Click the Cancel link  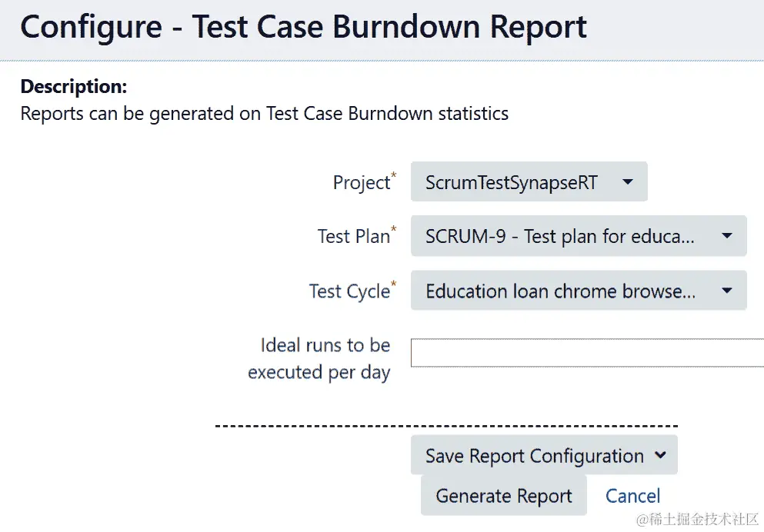point(632,496)
